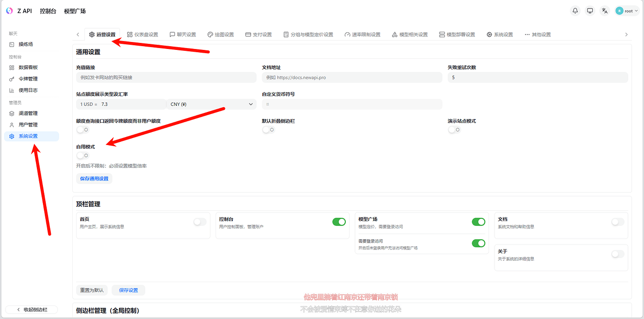Click the 文档地址 input field
The image size is (644, 319).
[x=352, y=77]
